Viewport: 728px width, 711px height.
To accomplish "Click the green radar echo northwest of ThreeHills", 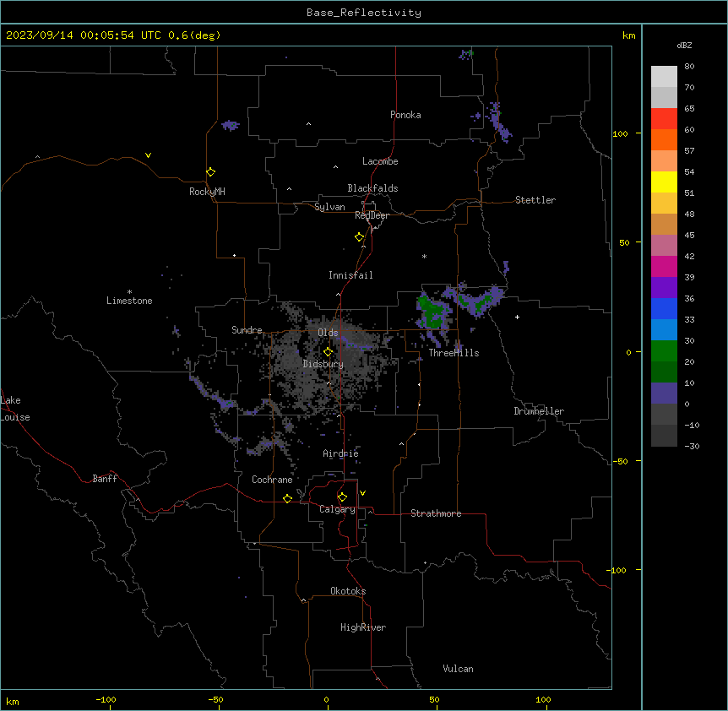I will tap(432, 313).
